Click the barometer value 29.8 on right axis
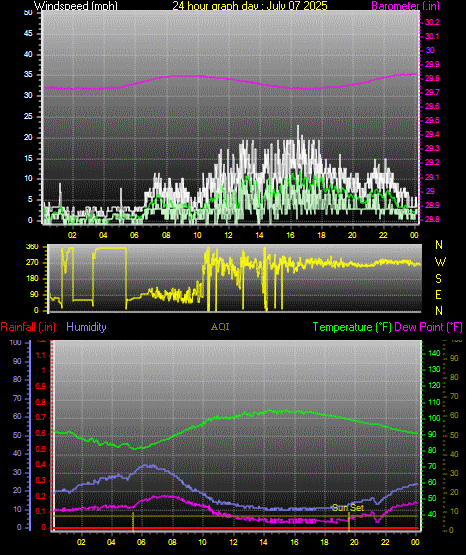 (x=432, y=78)
